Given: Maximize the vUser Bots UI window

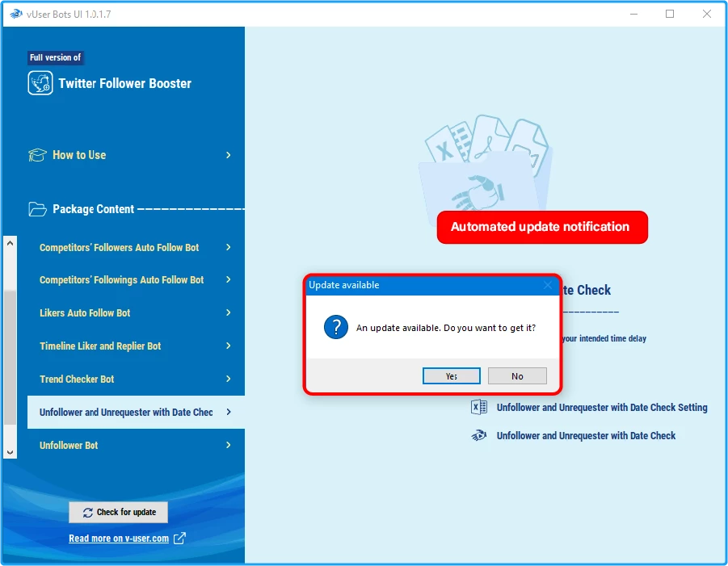Looking at the screenshot, I should point(670,14).
